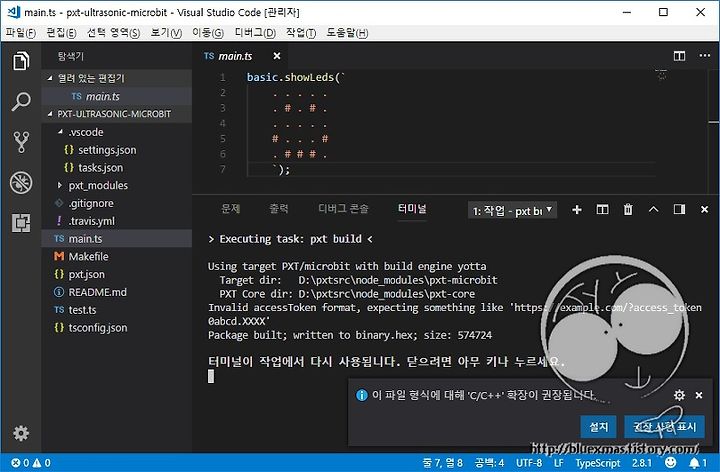Click the 'basic.showLeds(' code on line 1

[295, 77]
